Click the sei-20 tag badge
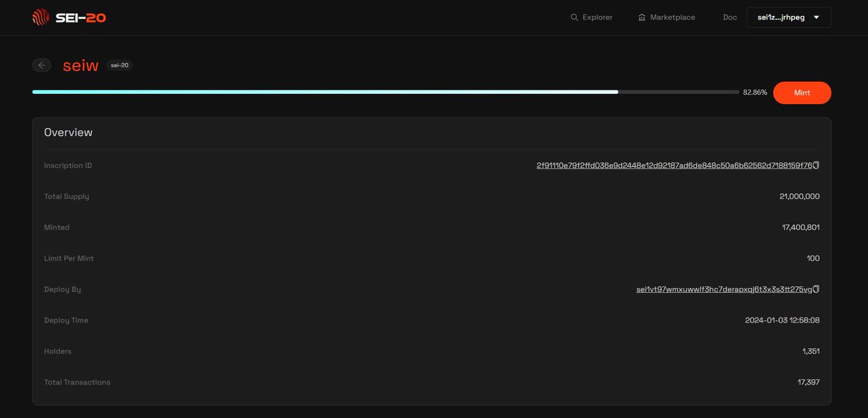 coord(119,65)
